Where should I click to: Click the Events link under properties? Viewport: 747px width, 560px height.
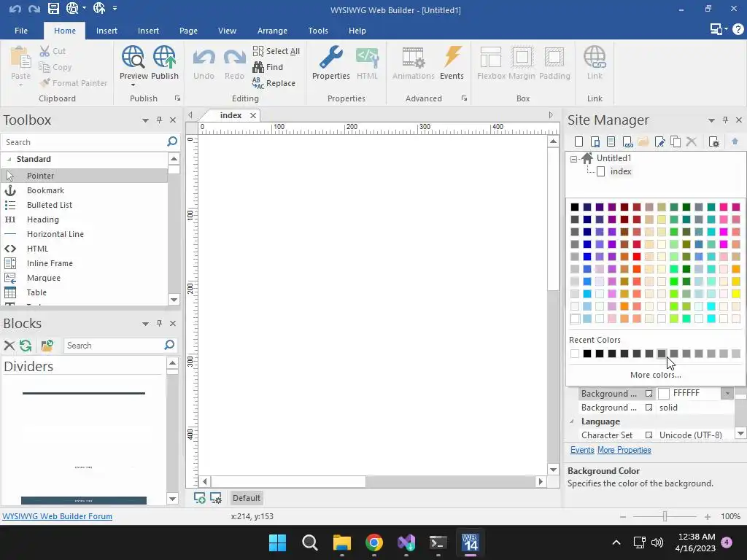[x=582, y=450]
